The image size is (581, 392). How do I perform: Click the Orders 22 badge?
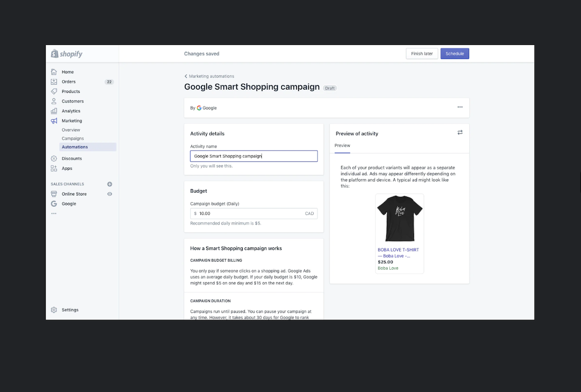click(109, 82)
